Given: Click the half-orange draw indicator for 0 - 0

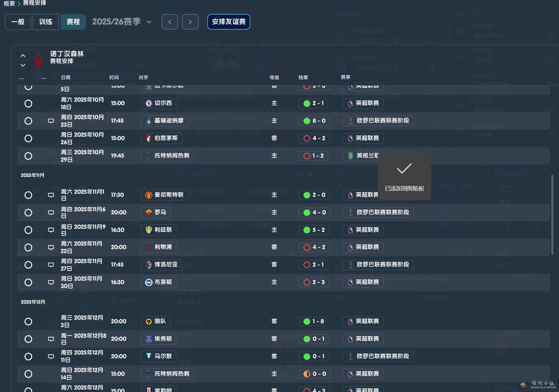Looking at the screenshot, I should pyautogui.click(x=307, y=374).
